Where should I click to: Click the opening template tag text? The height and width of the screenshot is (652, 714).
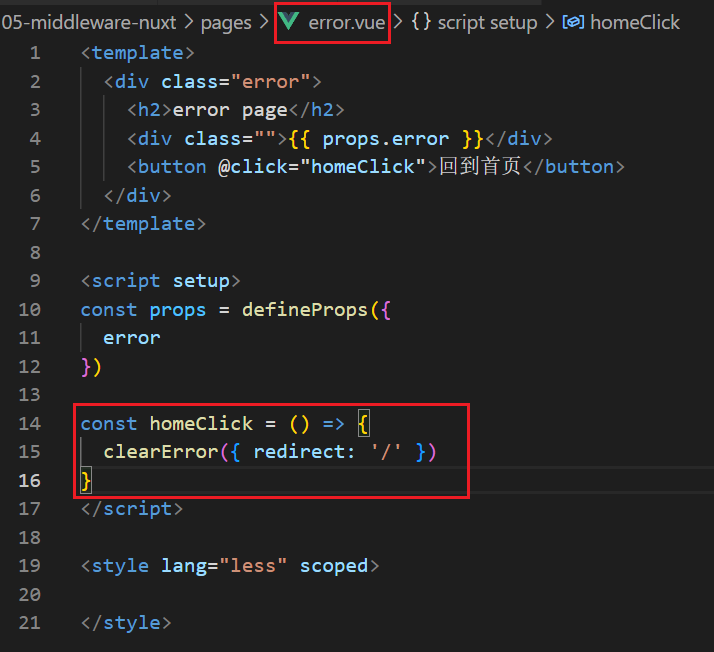point(138,53)
